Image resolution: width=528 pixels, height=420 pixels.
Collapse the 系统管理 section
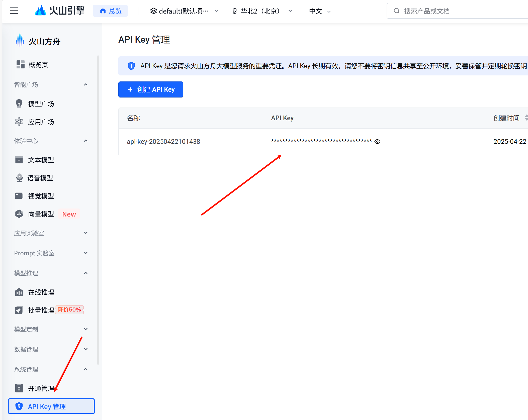[x=85, y=369]
